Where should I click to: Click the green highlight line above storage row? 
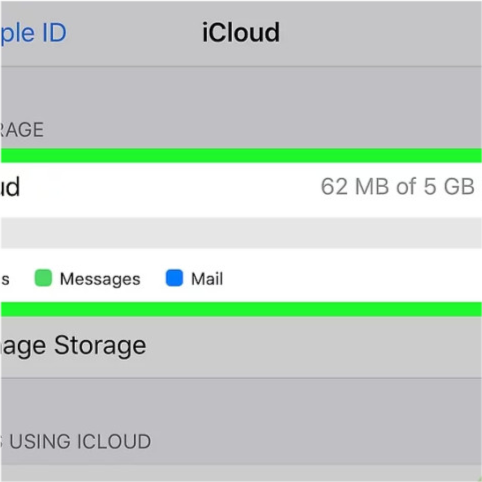point(241,156)
